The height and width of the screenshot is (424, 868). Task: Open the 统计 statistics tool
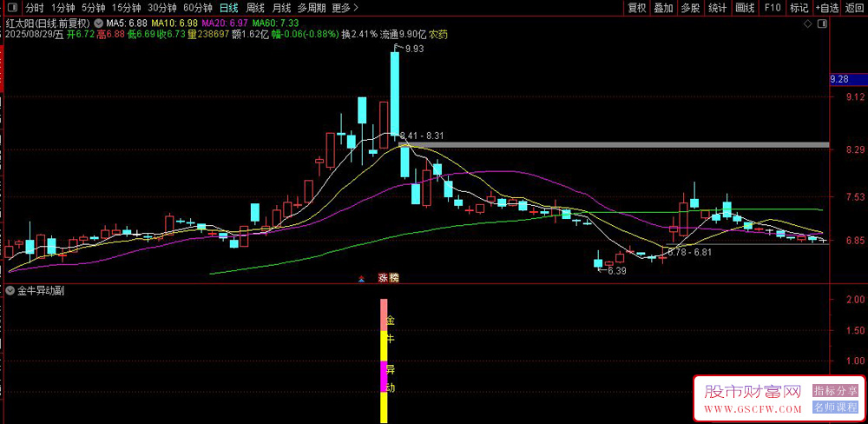click(718, 8)
